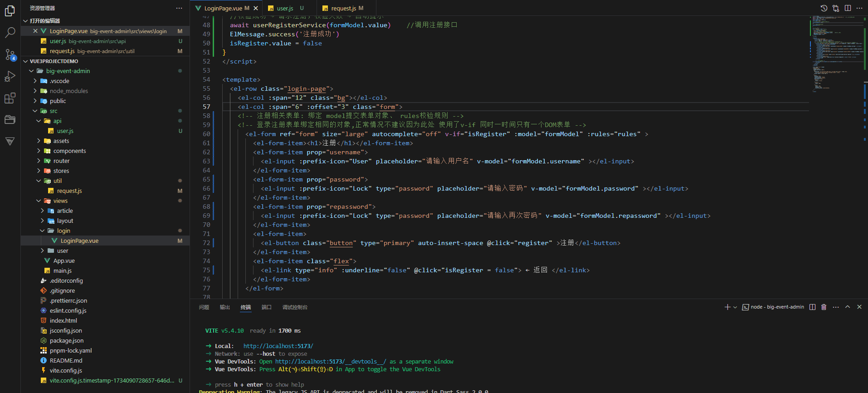
Task: Create a new terminal with plus icon
Action: (x=727, y=307)
